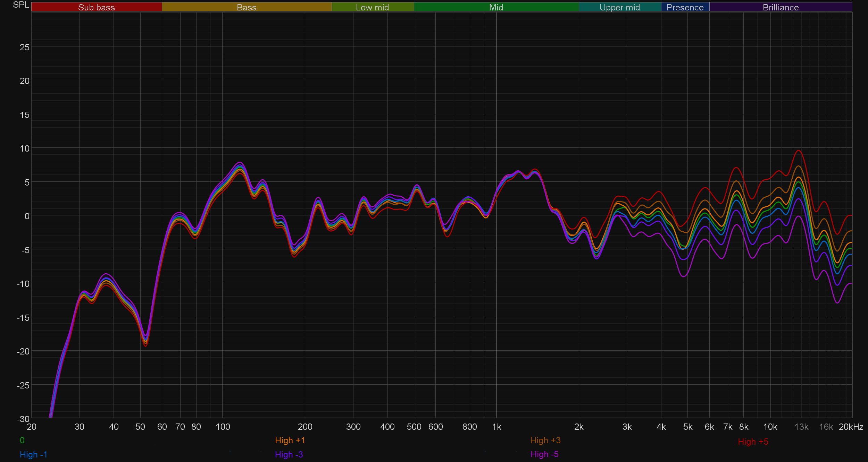Click the SPL axis label

[21, 5]
